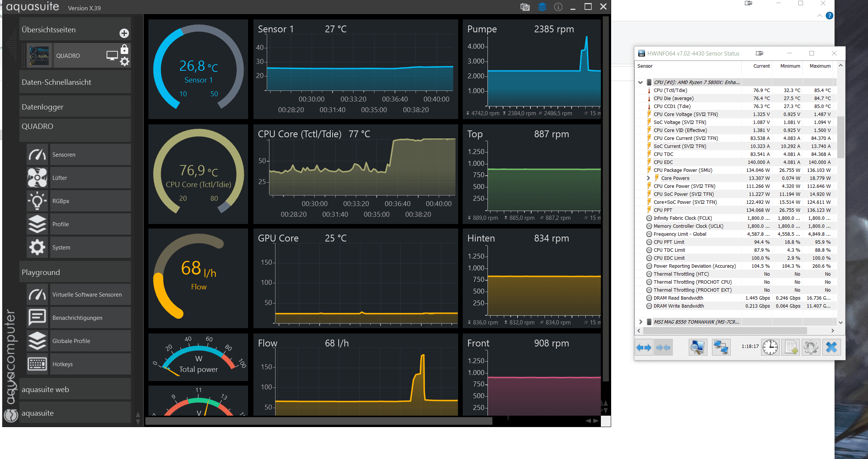Open aquasuite section at sidebar bottom
This screenshot has height=459, width=868.
click(75, 413)
